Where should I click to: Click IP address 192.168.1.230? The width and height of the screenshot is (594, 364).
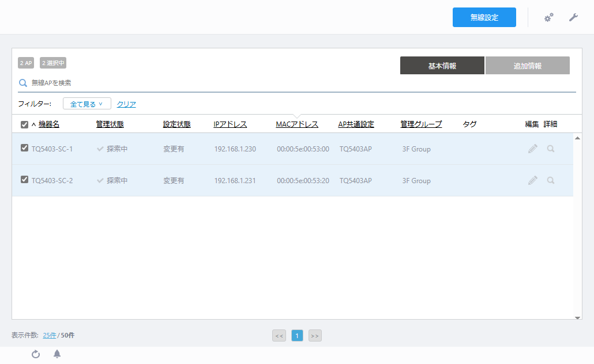point(235,149)
